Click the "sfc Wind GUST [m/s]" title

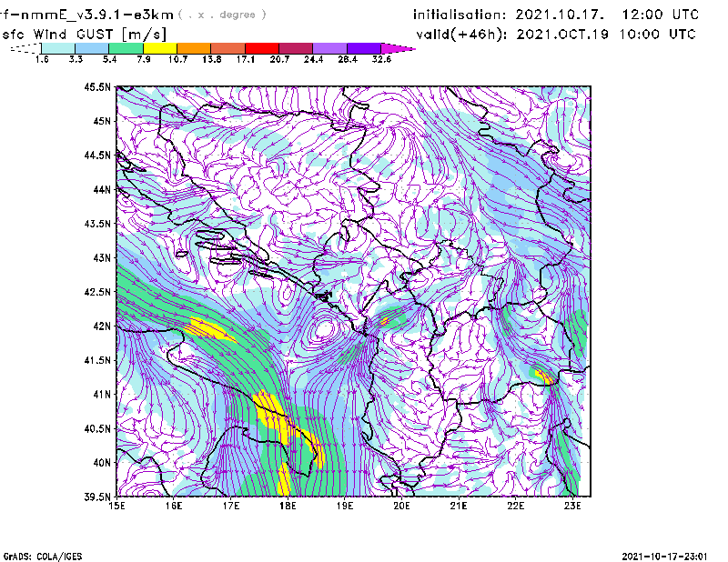pos(85,35)
